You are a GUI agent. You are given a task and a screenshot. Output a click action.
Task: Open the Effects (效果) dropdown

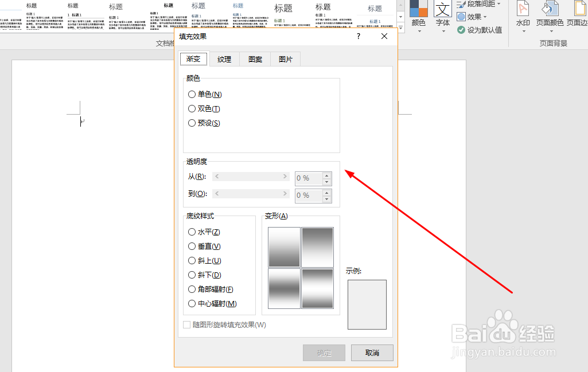472,17
